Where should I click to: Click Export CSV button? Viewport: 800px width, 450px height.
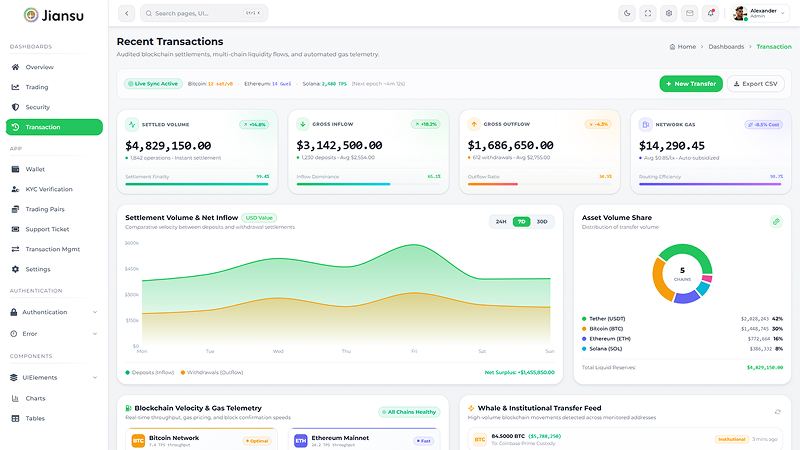(756, 84)
